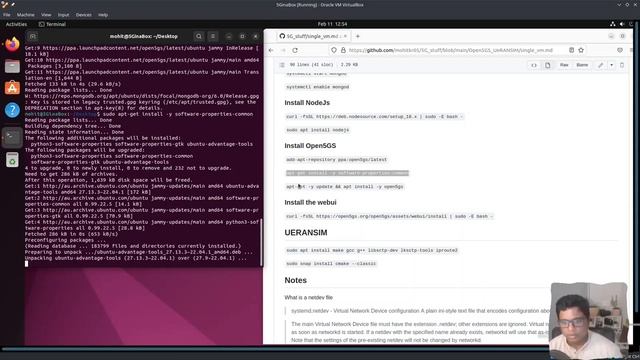The height and width of the screenshot is (360, 640).
Task: Click the tracking protection shield in address bar
Action: (x=334, y=50)
